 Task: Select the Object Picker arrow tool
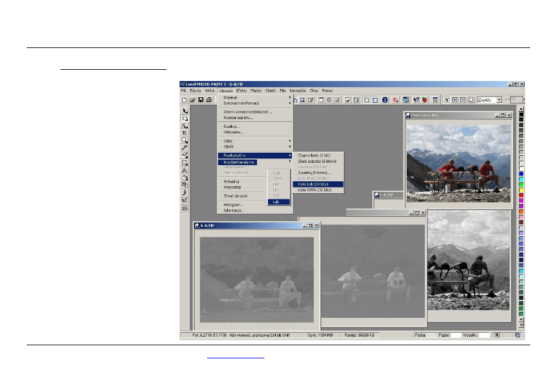[x=185, y=110]
